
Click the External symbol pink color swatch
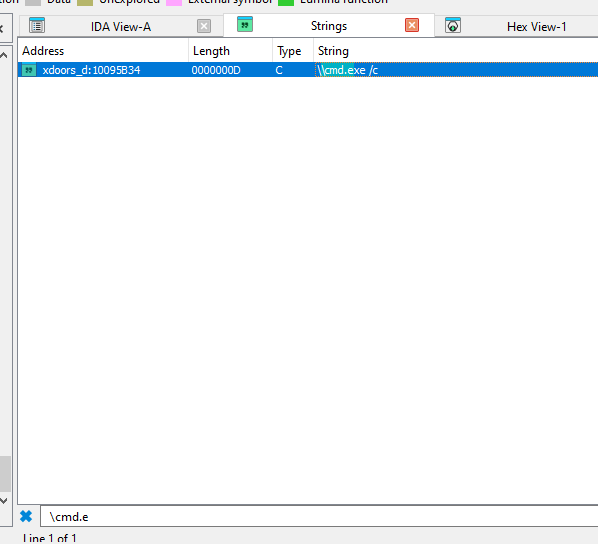tap(174, 2)
